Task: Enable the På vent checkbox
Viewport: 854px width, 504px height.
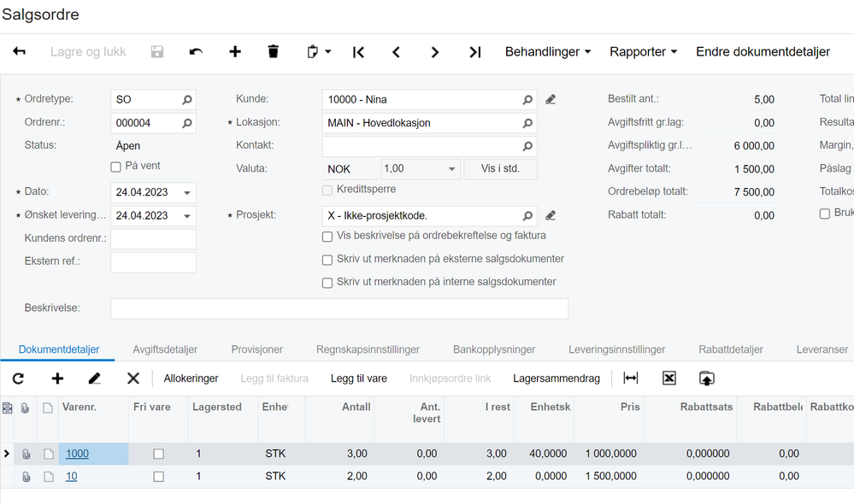Action: coord(116,167)
